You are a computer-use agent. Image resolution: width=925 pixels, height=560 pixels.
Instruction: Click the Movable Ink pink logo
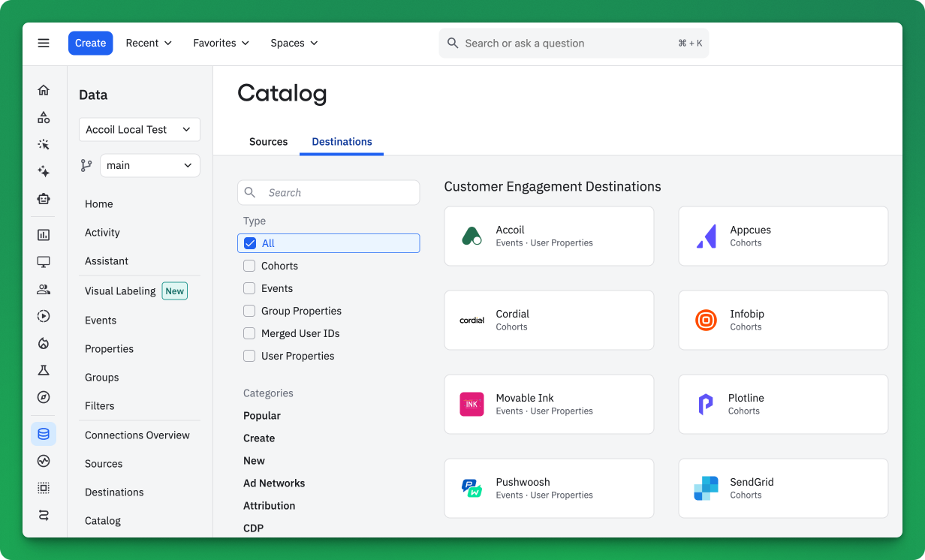tap(472, 404)
